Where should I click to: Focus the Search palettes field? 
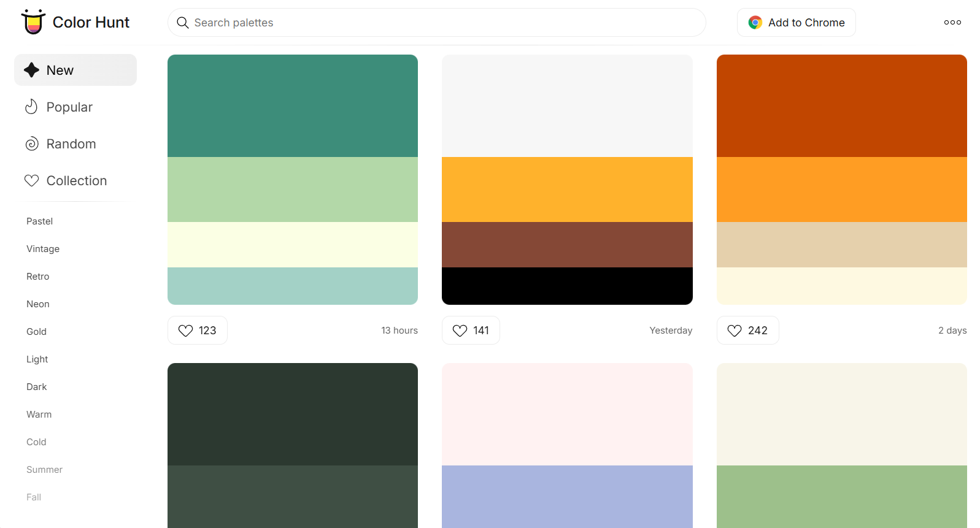[x=436, y=23]
